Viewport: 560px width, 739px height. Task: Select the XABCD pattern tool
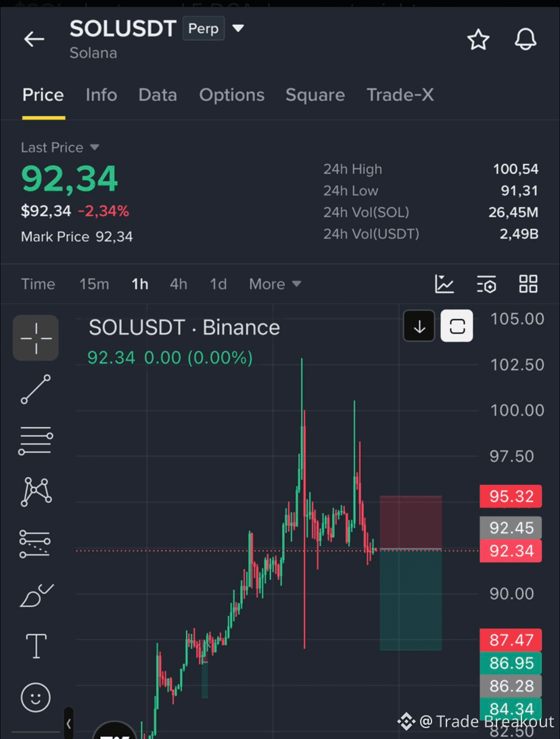pyautogui.click(x=36, y=492)
